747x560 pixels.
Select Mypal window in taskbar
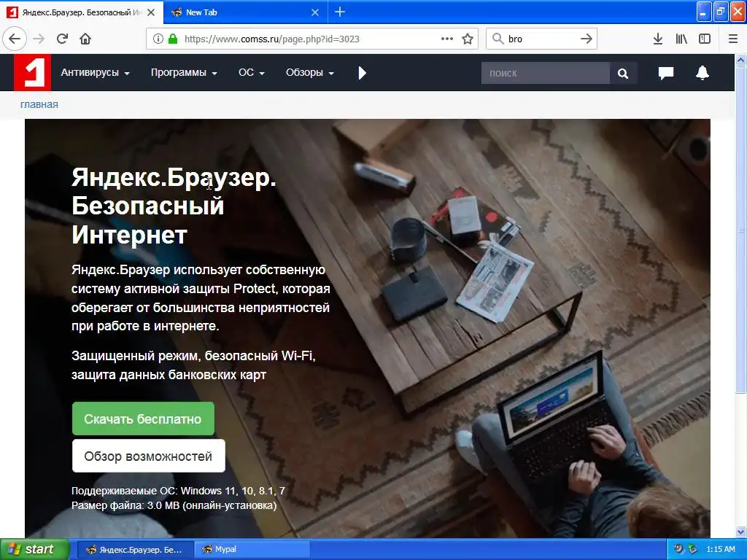[252, 550]
